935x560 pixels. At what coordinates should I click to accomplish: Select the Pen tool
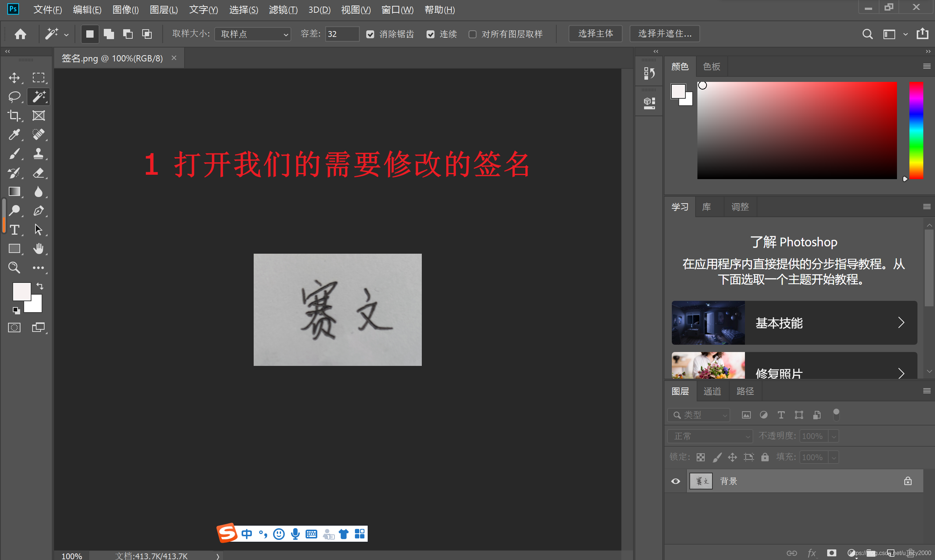click(38, 211)
